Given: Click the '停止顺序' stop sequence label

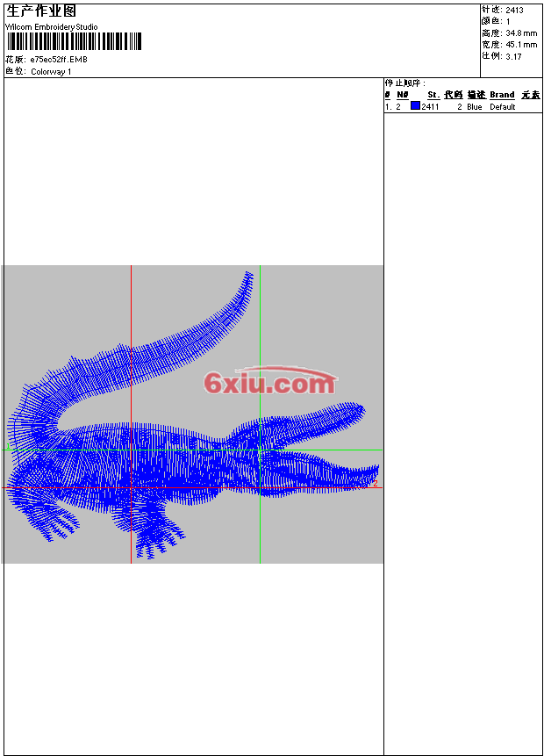Looking at the screenshot, I should point(404,83).
